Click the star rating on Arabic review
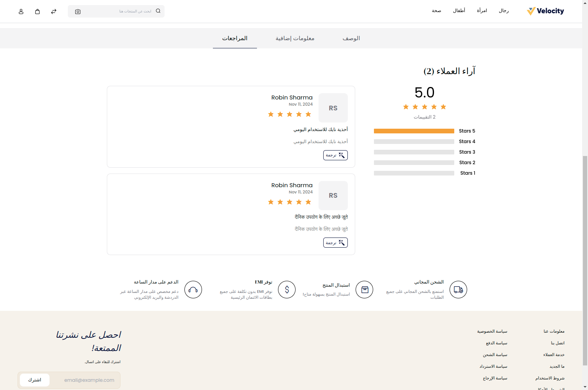Image resolution: width=588 pixels, height=390 pixels. [290, 114]
